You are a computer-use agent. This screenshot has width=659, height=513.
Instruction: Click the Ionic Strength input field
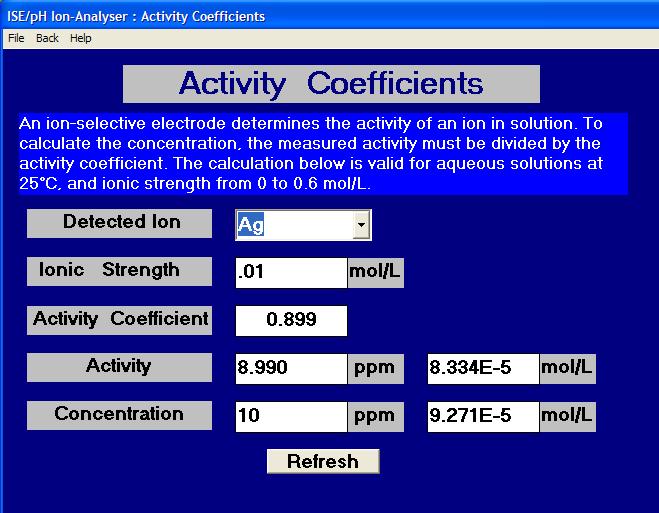tap(291, 272)
